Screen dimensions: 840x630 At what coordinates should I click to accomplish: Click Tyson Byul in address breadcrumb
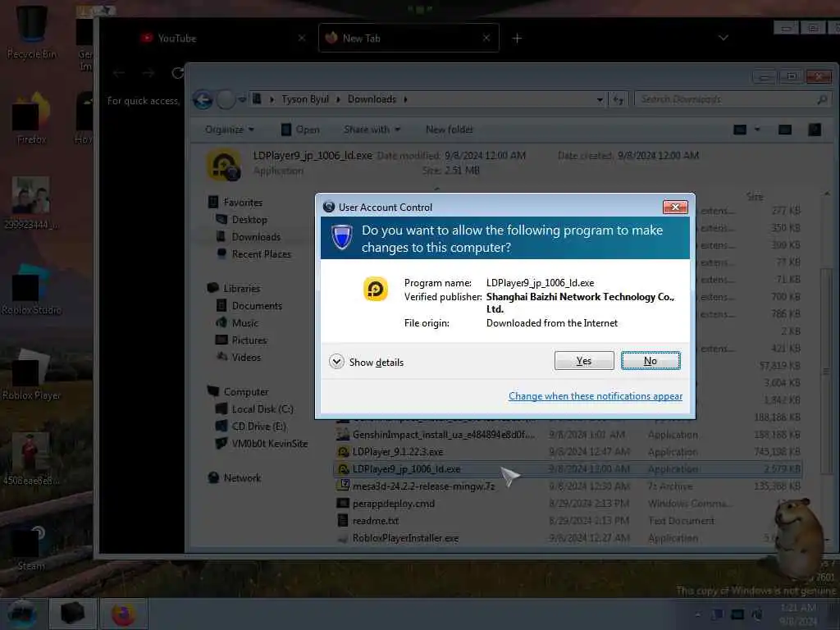(x=305, y=99)
